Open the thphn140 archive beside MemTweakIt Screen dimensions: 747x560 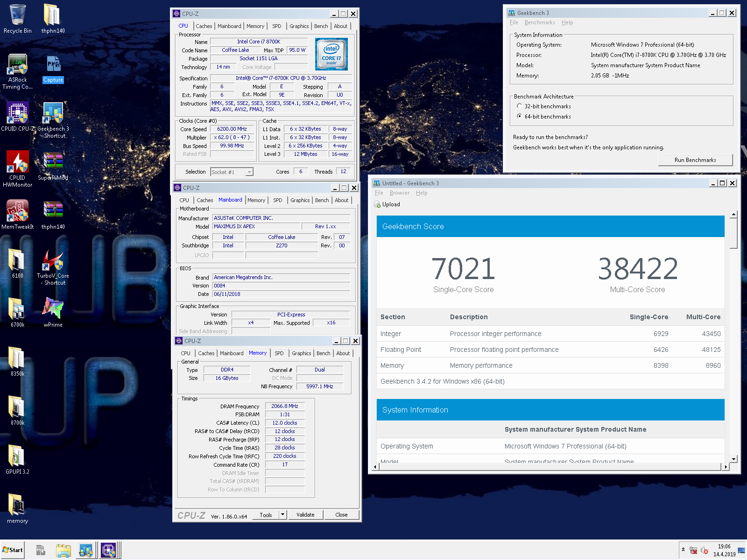53,215
